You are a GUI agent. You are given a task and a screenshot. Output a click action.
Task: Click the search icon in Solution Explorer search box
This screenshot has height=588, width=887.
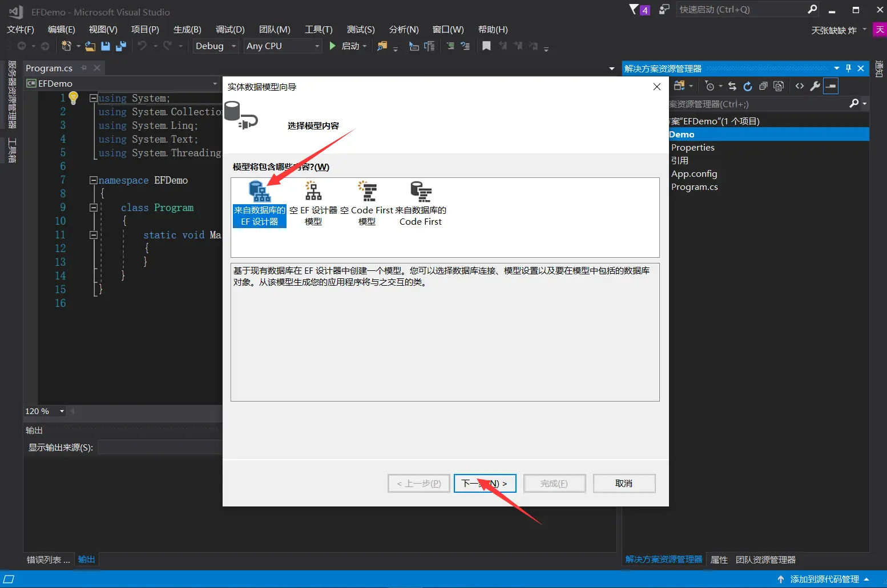click(x=854, y=103)
